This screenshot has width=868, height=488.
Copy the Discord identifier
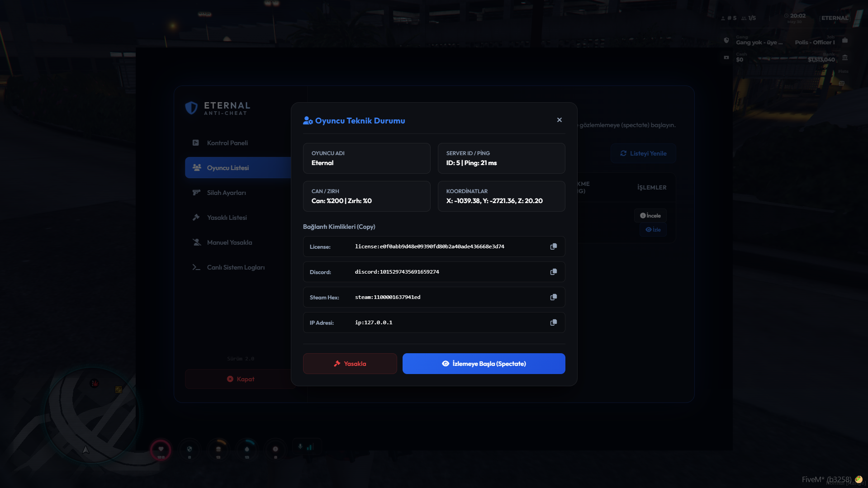click(x=553, y=272)
